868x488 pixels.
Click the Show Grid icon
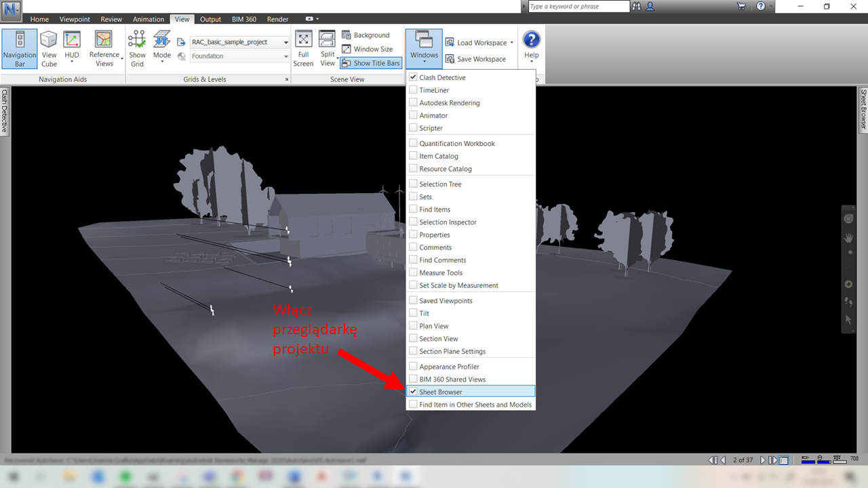pyautogui.click(x=137, y=48)
